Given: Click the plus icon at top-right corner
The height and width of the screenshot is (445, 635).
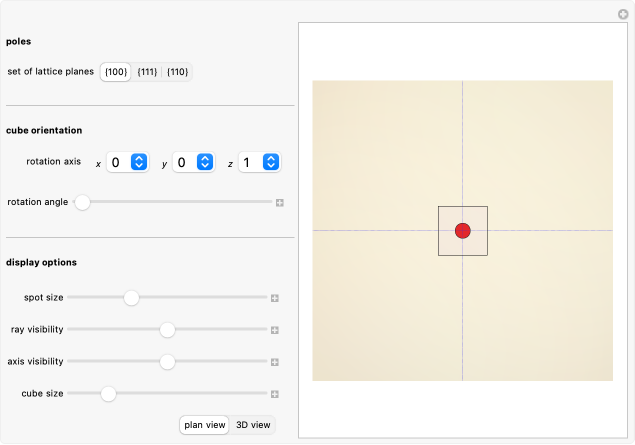Looking at the screenshot, I should point(622,14).
